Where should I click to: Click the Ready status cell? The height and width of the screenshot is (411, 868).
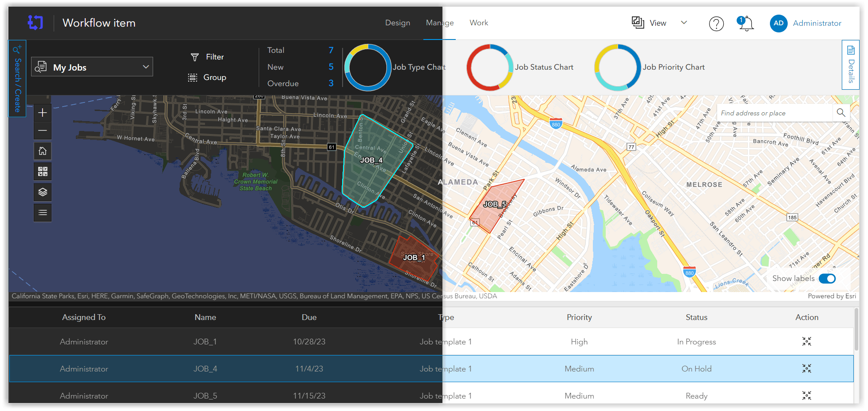(x=696, y=396)
